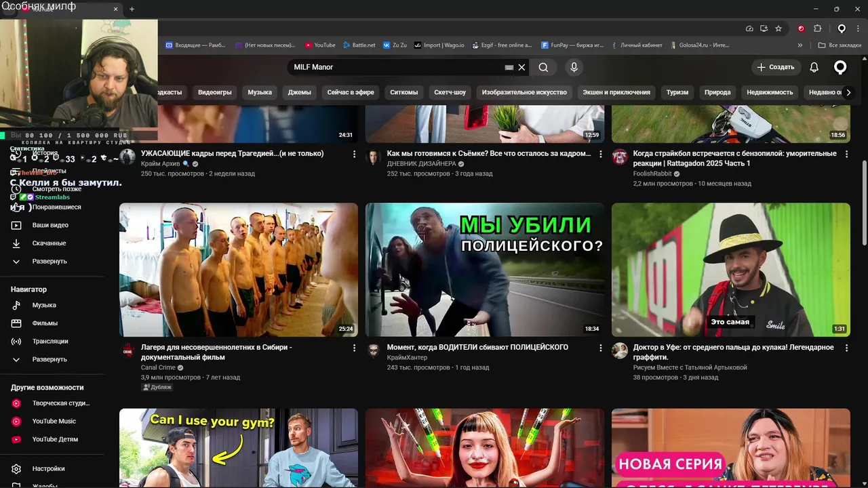Open options menu for Лагеря для несовершеннолетних video
This screenshot has height=488, width=868.
(354, 348)
